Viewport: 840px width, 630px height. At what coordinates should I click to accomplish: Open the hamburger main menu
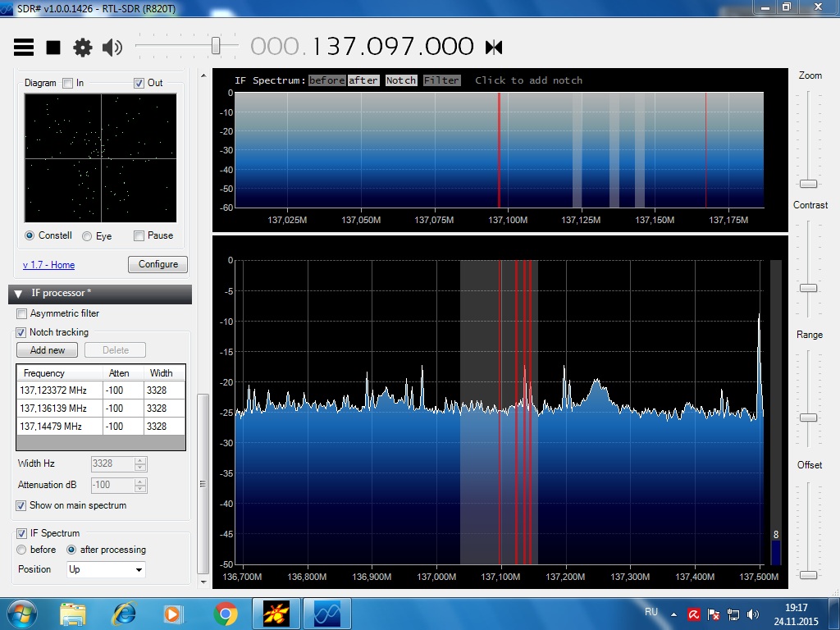click(24, 47)
